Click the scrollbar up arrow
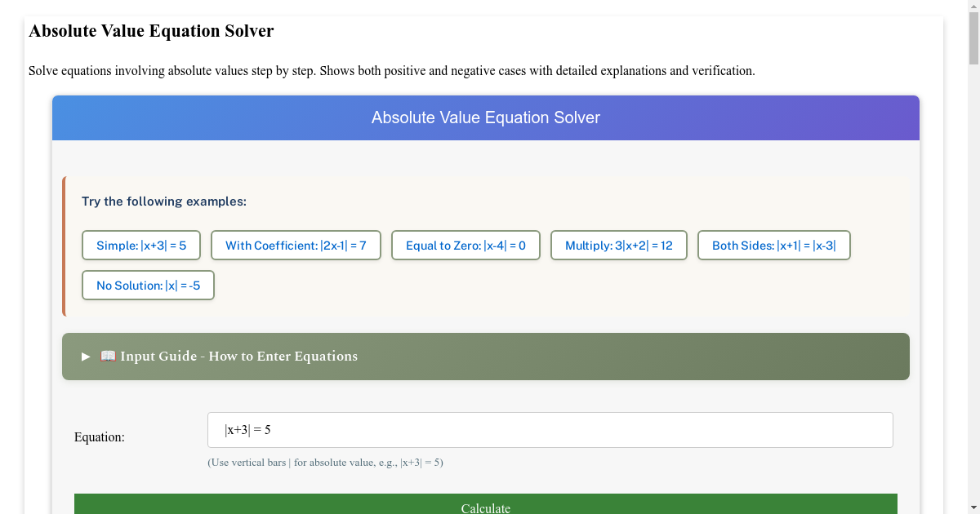980x514 pixels. point(973,8)
